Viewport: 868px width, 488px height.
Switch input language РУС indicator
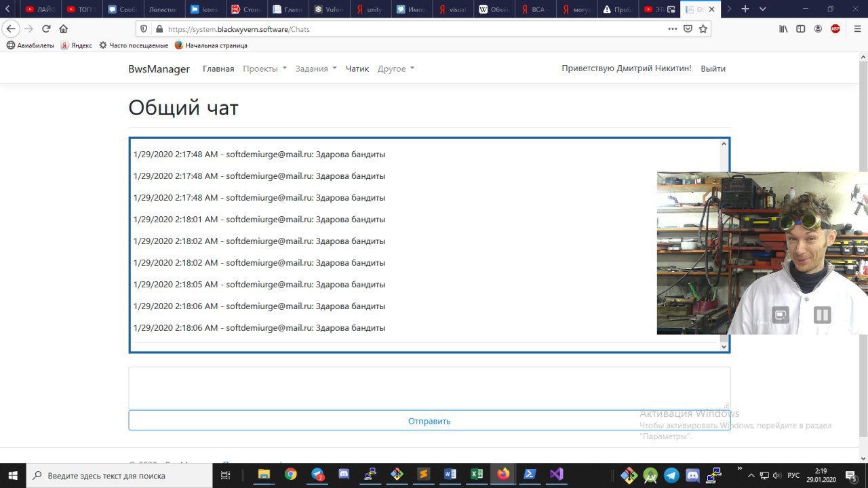pyautogui.click(x=793, y=475)
